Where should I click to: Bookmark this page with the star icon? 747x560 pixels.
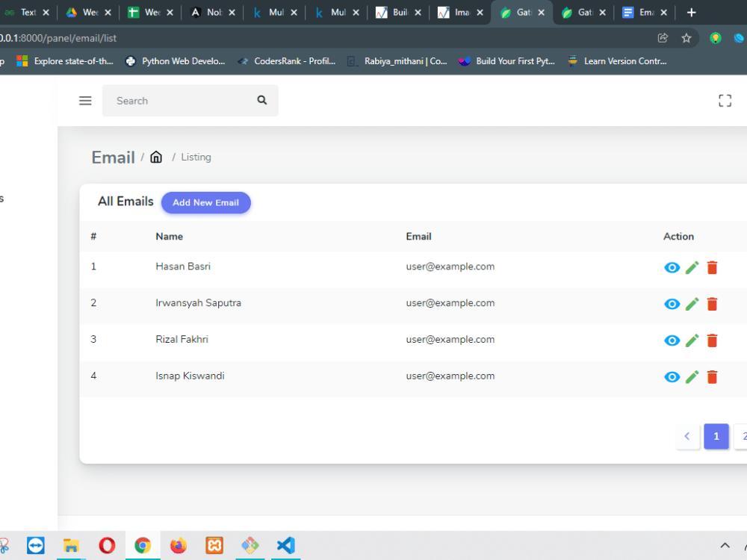(686, 38)
